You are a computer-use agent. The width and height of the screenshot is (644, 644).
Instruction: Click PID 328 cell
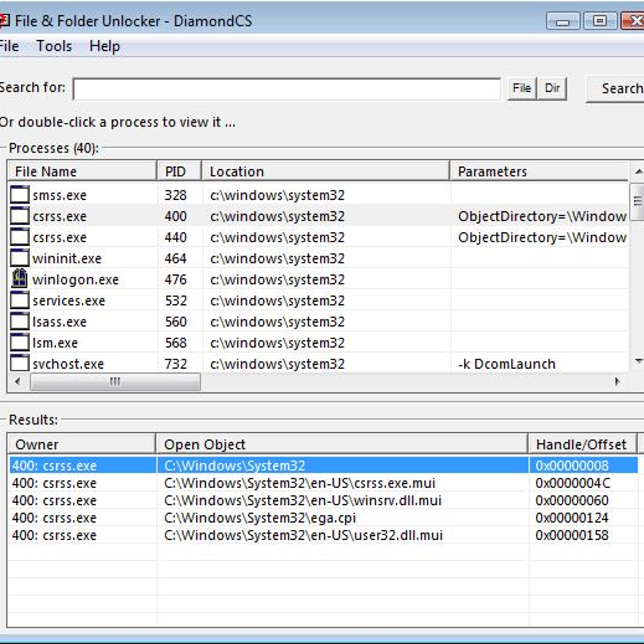point(176,195)
